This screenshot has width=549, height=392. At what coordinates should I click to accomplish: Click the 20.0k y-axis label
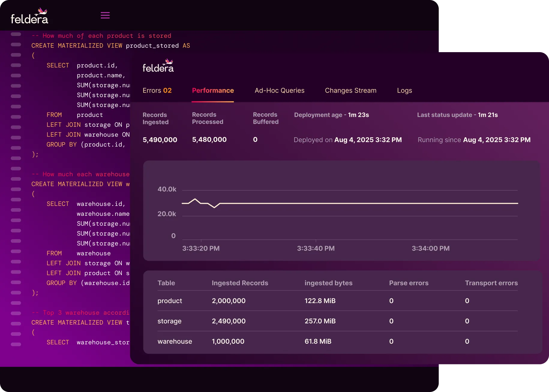(167, 214)
